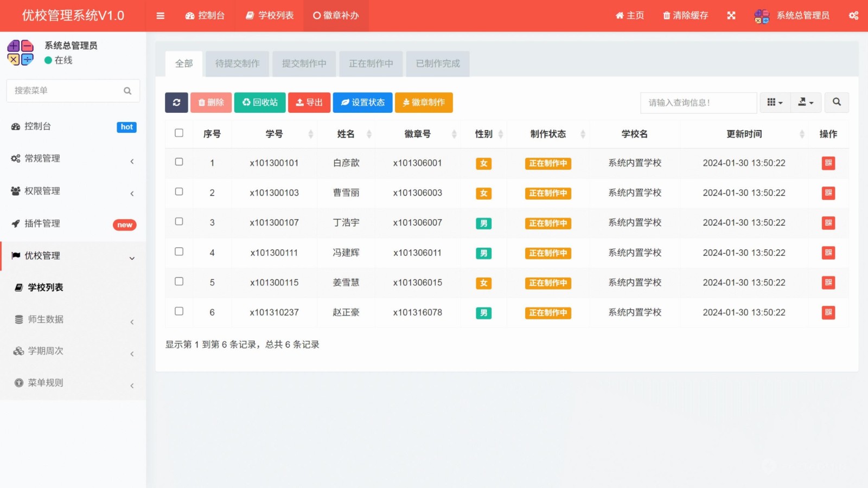868x488 pixels.
Task: Open QR code action for 丁浩宇 row
Action: [x=828, y=223]
